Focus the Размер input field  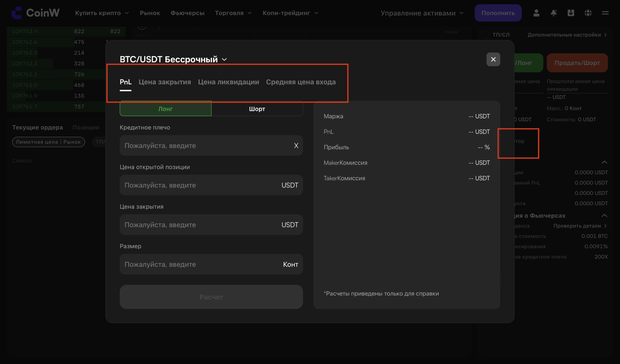[211, 264]
